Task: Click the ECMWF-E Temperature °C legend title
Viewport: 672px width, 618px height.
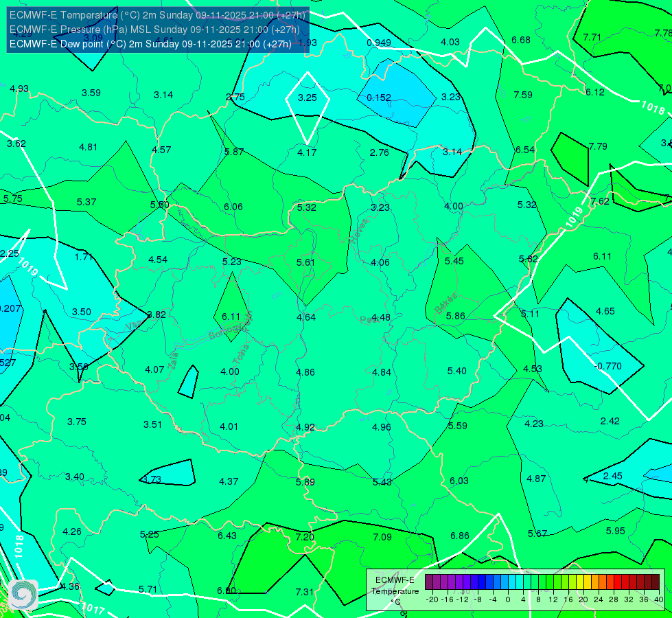Action: pyautogui.click(x=395, y=591)
